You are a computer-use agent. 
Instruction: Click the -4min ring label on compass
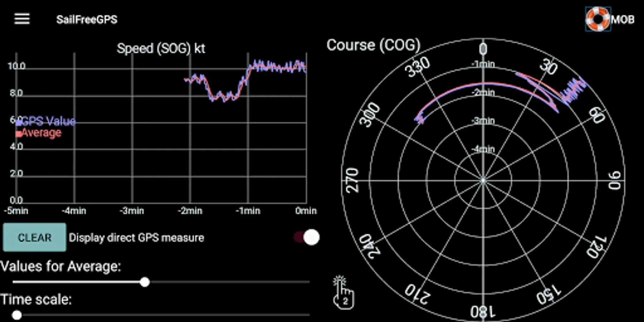click(x=483, y=149)
